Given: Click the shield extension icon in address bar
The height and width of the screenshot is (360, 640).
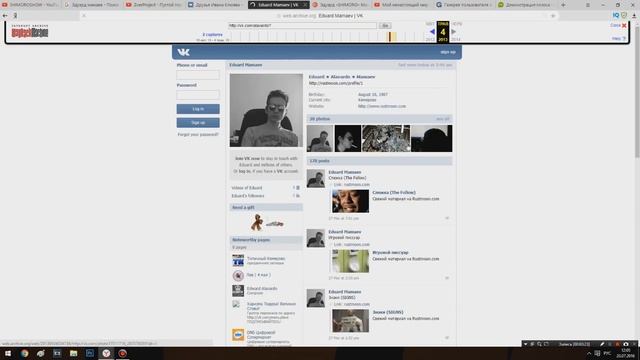Looking at the screenshot, I should tap(624, 15).
